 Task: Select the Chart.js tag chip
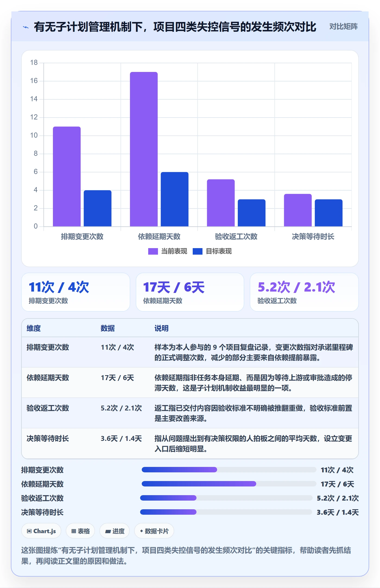(x=41, y=531)
